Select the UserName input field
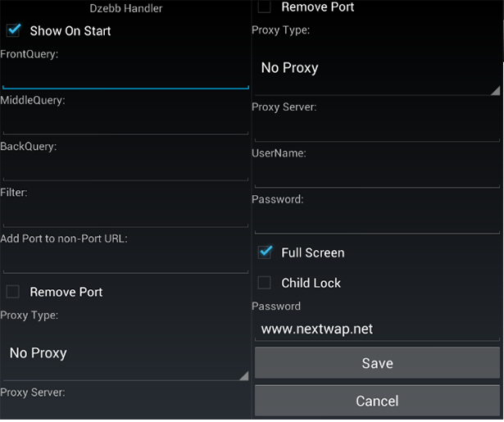504x422 pixels. 377,175
